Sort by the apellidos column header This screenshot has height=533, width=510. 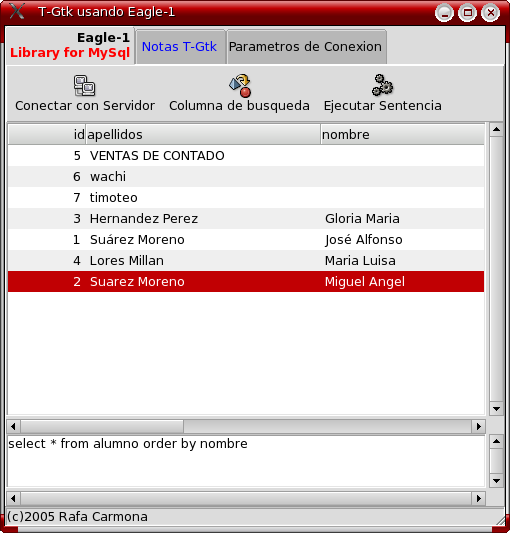pyautogui.click(x=203, y=135)
